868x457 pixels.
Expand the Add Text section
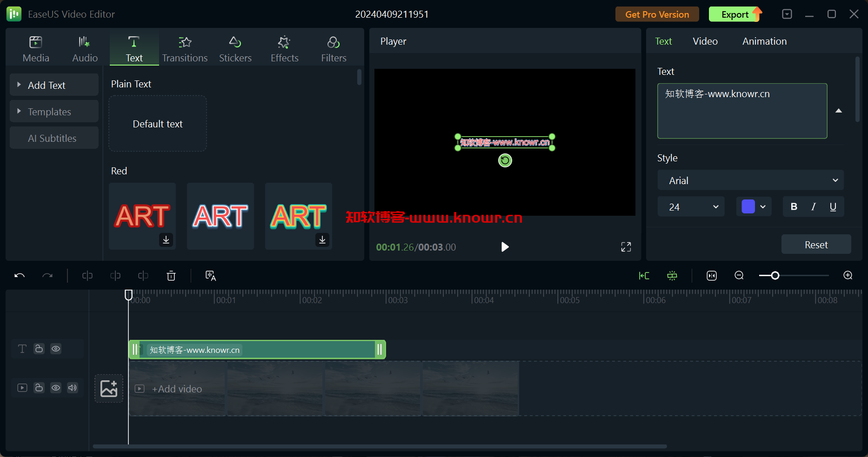click(x=54, y=85)
